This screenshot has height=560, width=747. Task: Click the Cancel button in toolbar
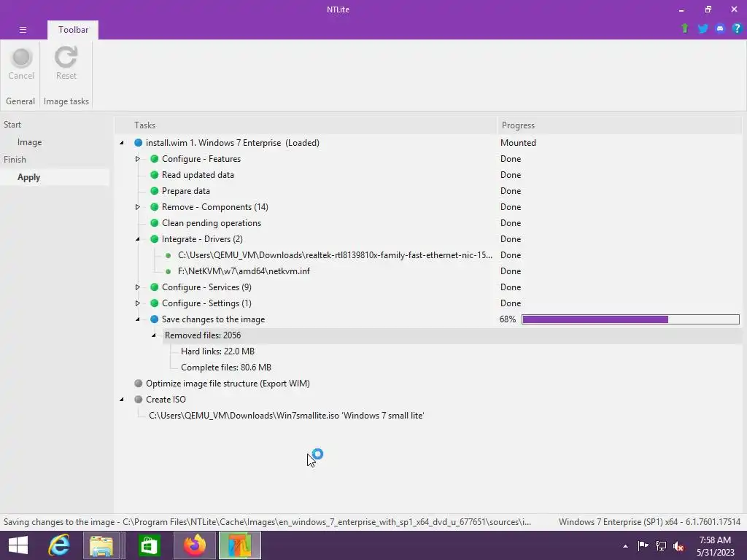point(21,64)
